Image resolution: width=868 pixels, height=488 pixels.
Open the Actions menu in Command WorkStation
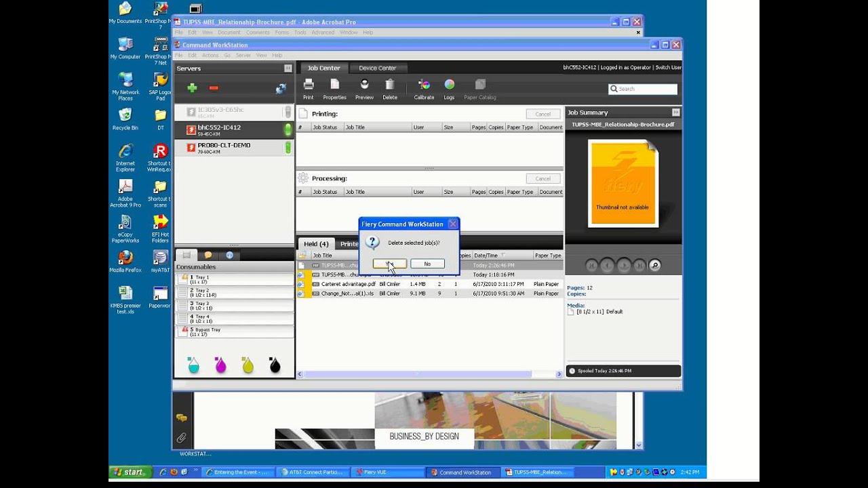click(210, 55)
